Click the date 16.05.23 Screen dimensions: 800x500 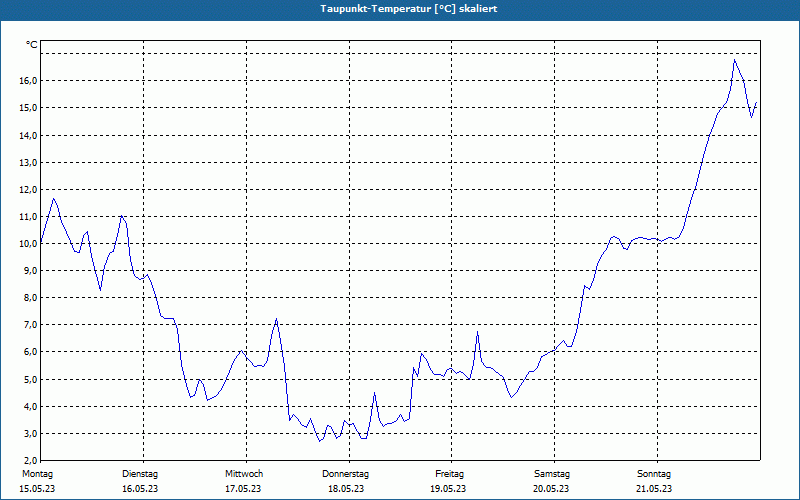tap(140, 489)
